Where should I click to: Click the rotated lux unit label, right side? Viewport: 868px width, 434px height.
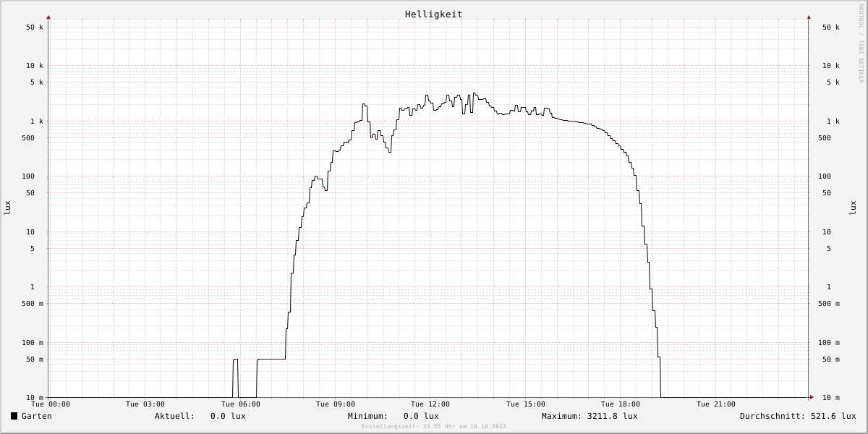(x=853, y=208)
